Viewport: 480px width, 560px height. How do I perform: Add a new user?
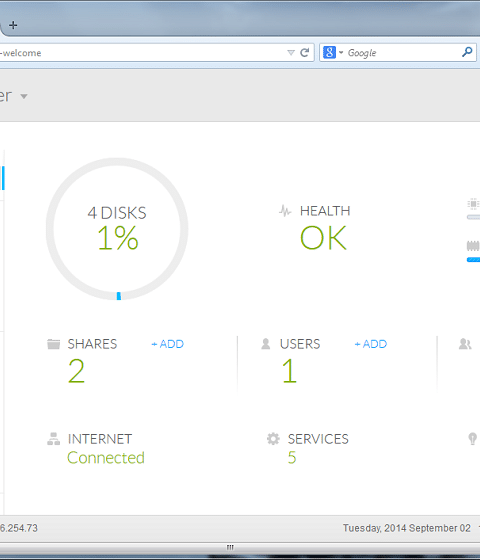coord(370,344)
